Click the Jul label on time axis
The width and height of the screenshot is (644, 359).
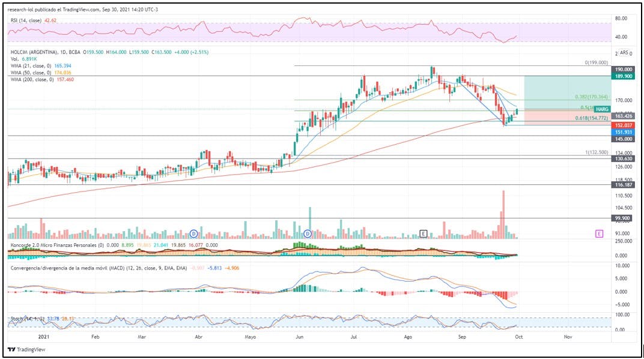pyautogui.click(x=354, y=337)
